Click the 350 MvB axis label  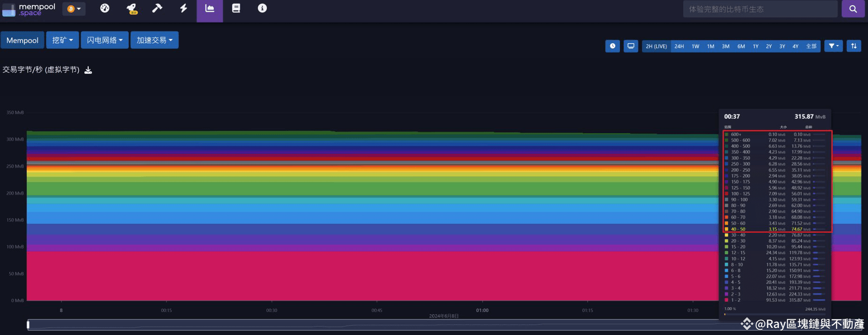point(15,113)
